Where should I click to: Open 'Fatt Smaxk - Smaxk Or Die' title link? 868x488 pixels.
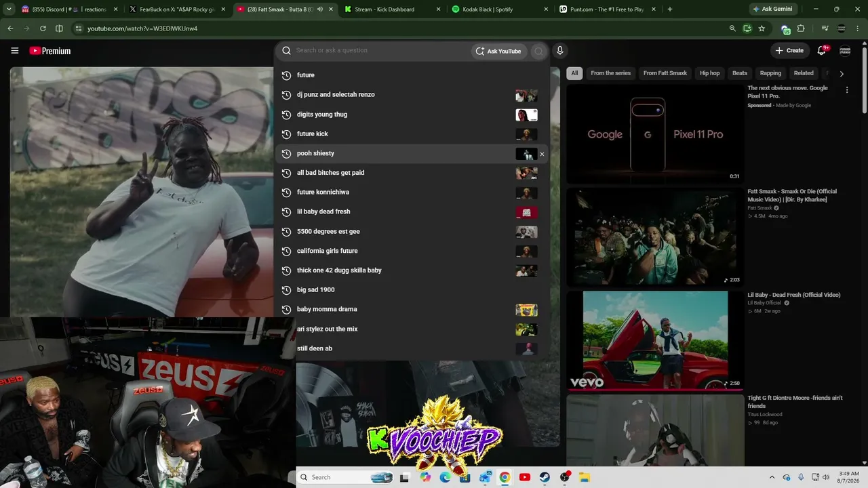(x=792, y=196)
